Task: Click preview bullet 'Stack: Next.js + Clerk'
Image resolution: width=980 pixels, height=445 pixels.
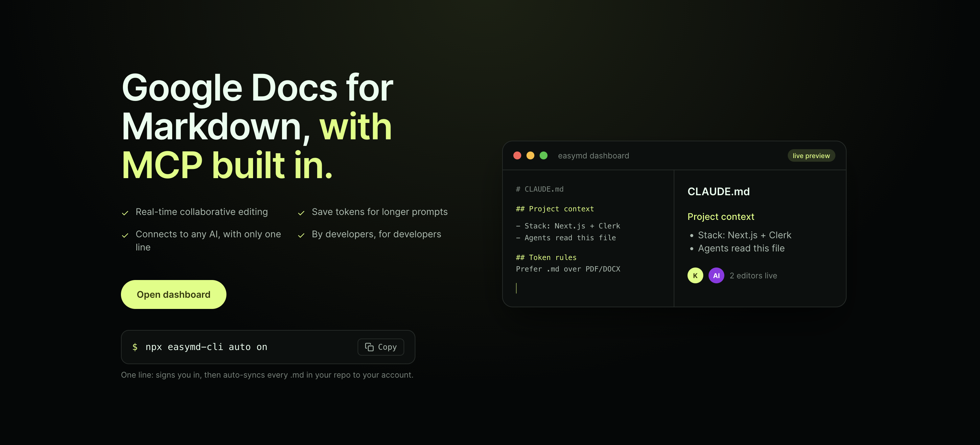Action: [x=744, y=235]
